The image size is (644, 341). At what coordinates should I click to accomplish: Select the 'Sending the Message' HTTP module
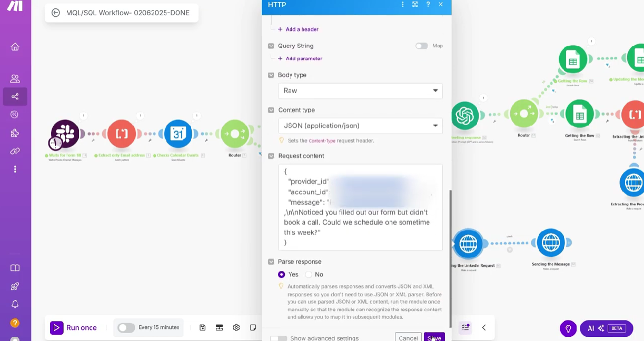point(551,243)
